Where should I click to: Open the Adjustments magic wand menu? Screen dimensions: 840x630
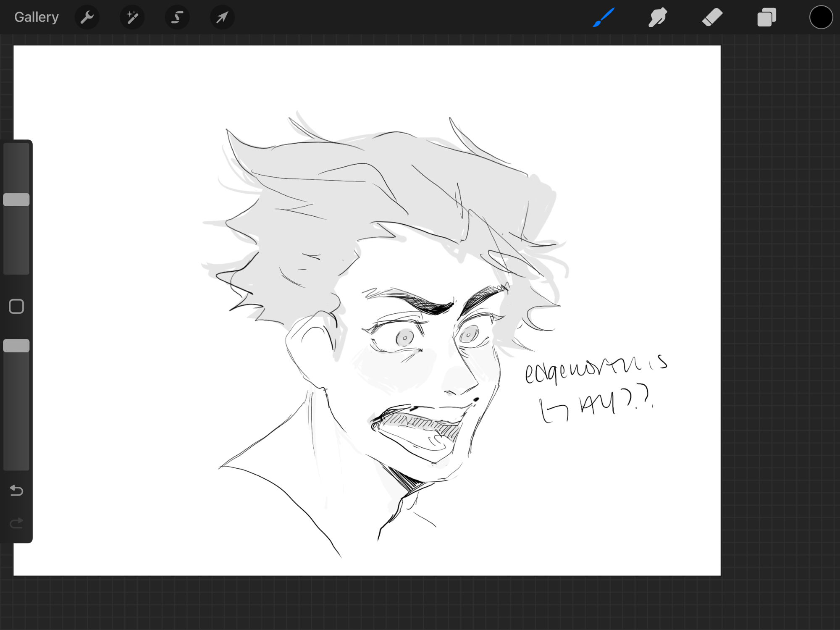pos(132,17)
